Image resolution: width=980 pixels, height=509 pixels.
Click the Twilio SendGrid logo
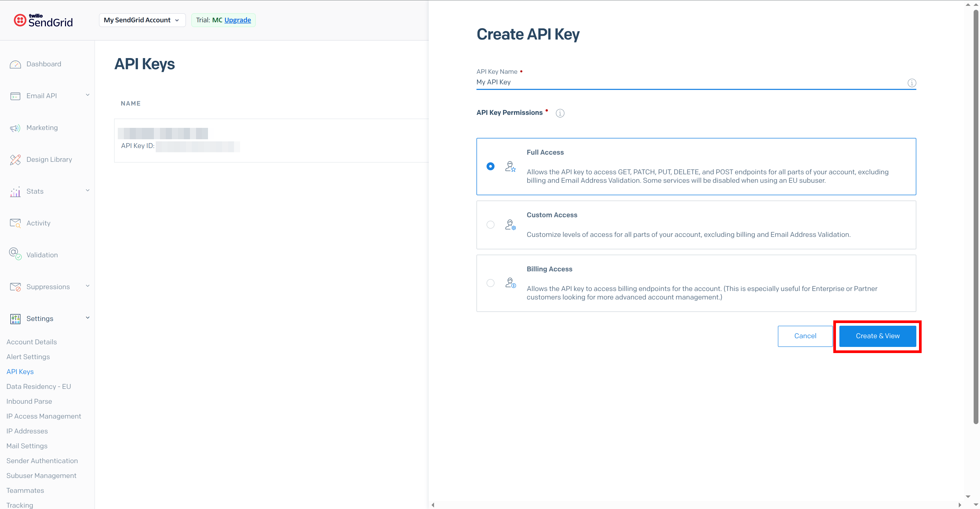[43, 20]
